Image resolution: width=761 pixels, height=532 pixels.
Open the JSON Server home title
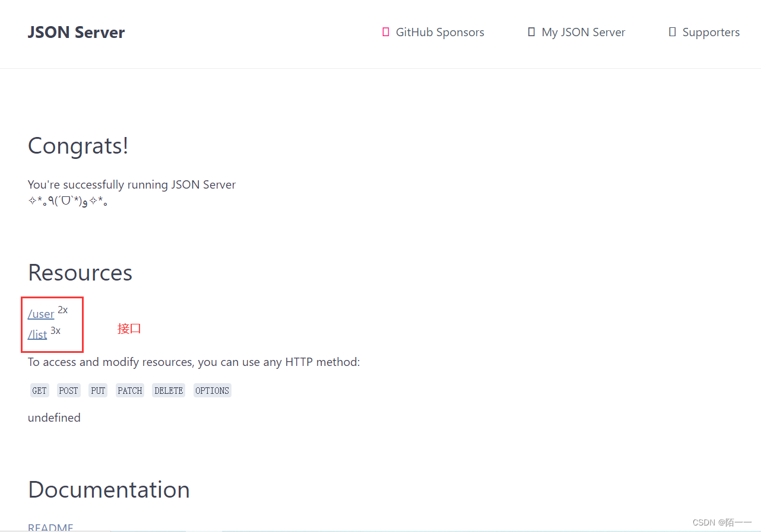76,32
